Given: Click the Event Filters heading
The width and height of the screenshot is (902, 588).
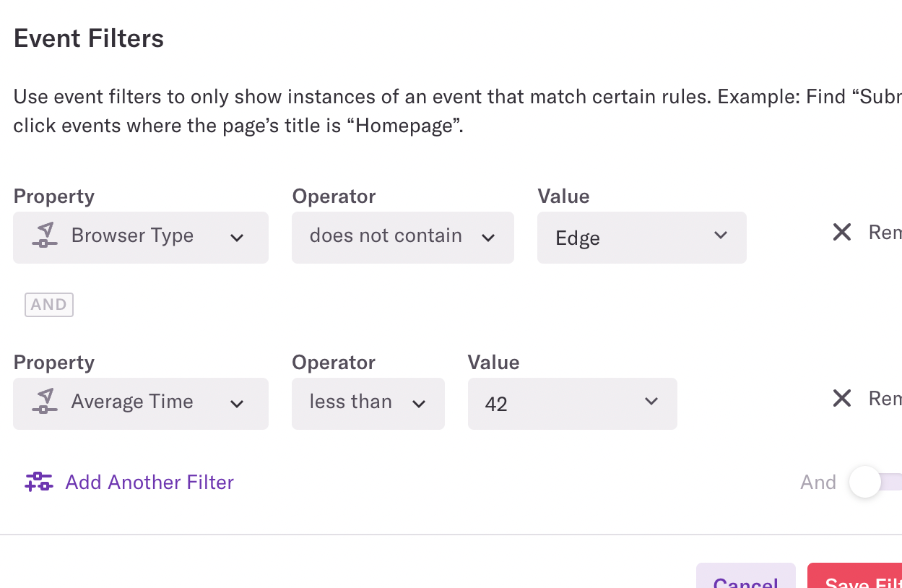Looking at the screenshot, I should (89, 38).
